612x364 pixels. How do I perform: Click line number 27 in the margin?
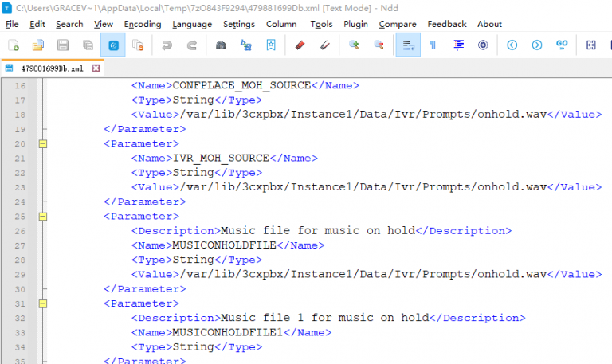coord(20,245)
